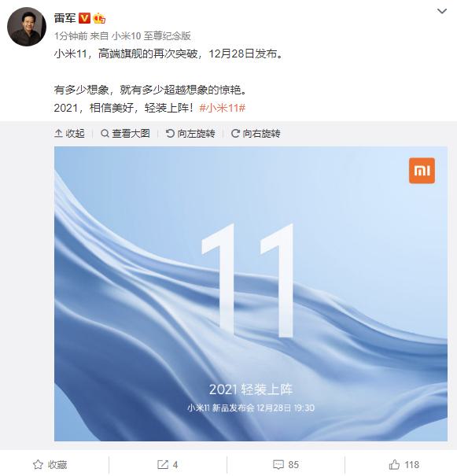Click the 查看大图 magnifier icon
Screen dimensions: 457x476
pyautogui.click(x=105, y=133)
